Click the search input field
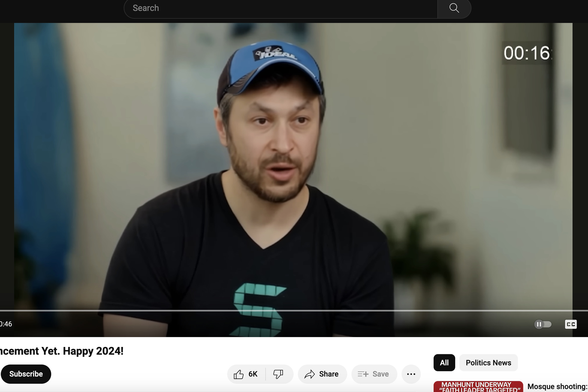The width and height of the screenshot is (588, 392). 281,7
